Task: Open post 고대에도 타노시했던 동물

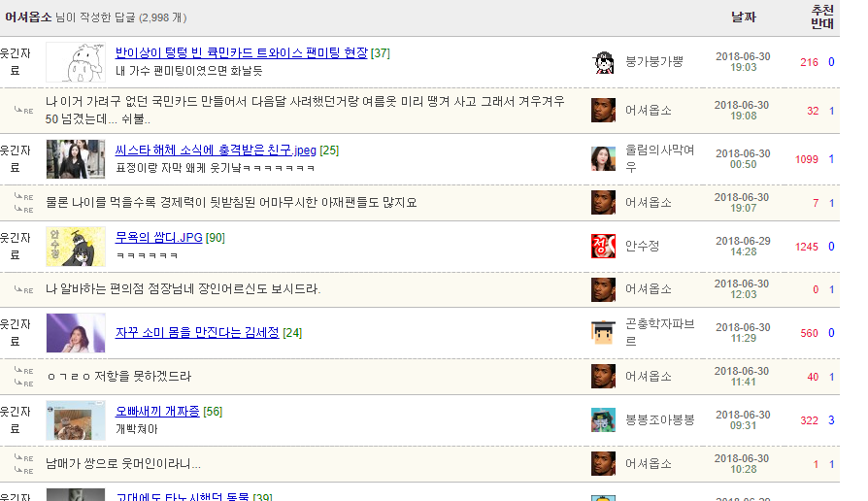Action: pos(183,496)
